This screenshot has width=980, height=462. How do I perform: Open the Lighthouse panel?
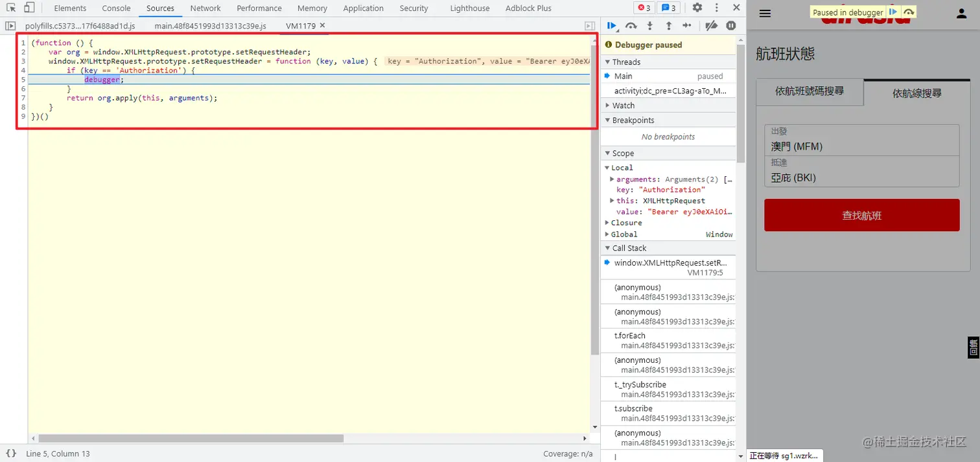(x=470, y=8)
